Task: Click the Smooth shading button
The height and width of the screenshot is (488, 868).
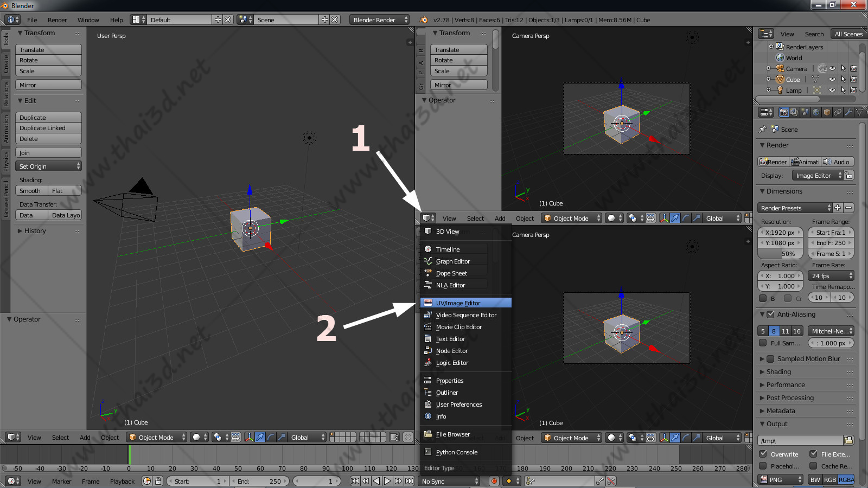Action: (31, 191)
